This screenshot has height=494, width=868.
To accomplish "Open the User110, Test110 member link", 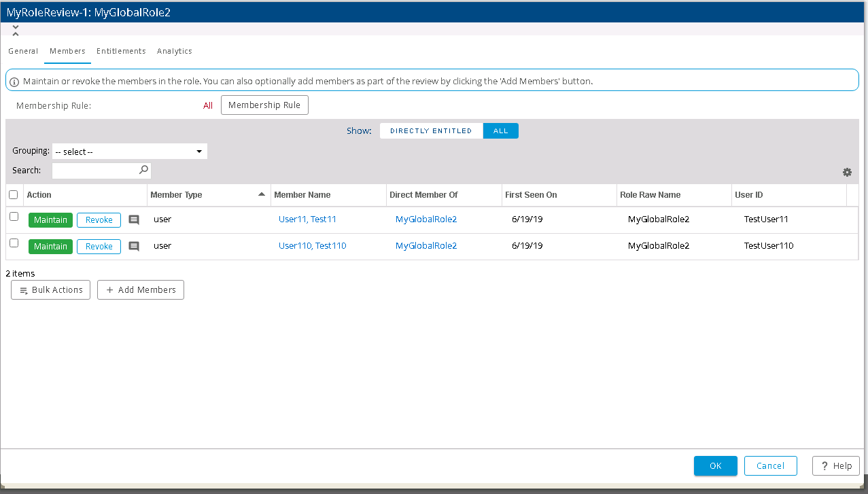I will [312, 246].
